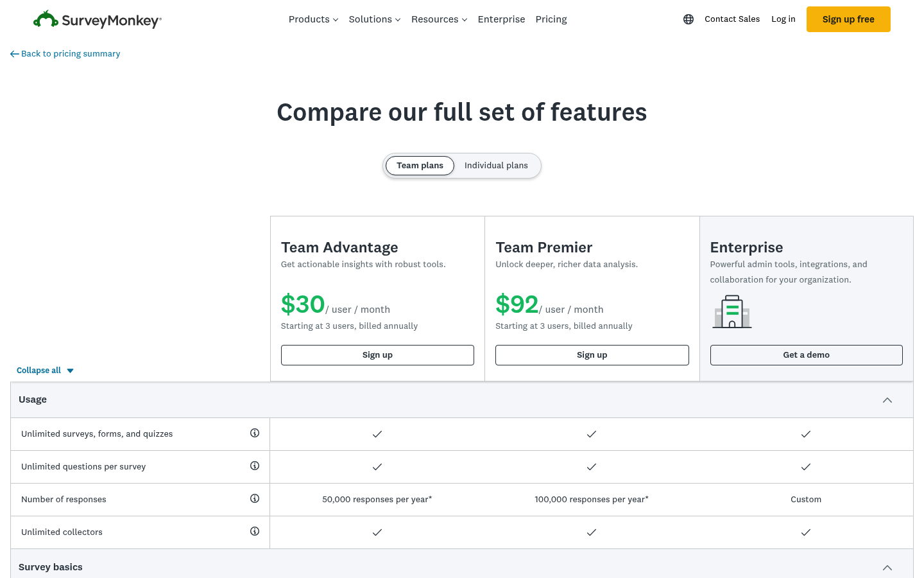Open the language globe icon

point(689,19)
